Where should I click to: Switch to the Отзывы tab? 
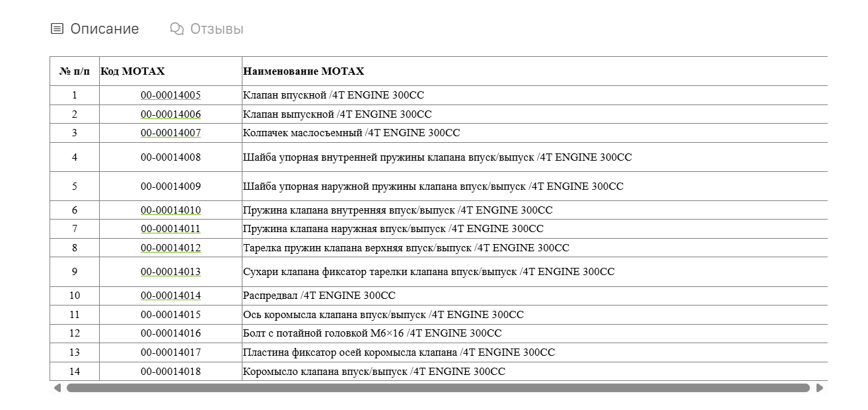click(x=207, y=29)
